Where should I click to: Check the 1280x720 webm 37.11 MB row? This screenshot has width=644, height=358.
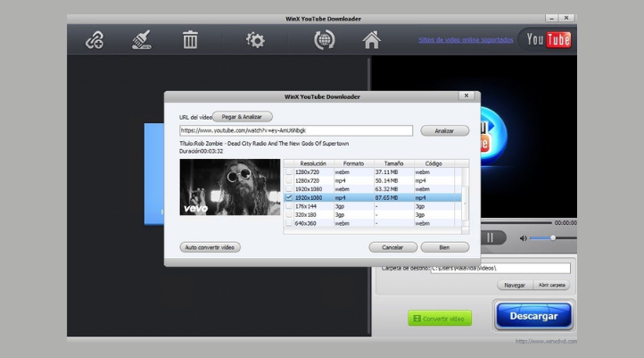coord(289,171)
